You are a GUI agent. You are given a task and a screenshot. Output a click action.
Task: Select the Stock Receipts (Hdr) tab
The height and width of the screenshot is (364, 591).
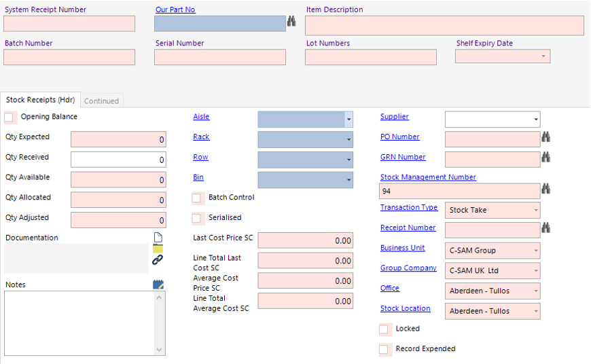(40, 100)
